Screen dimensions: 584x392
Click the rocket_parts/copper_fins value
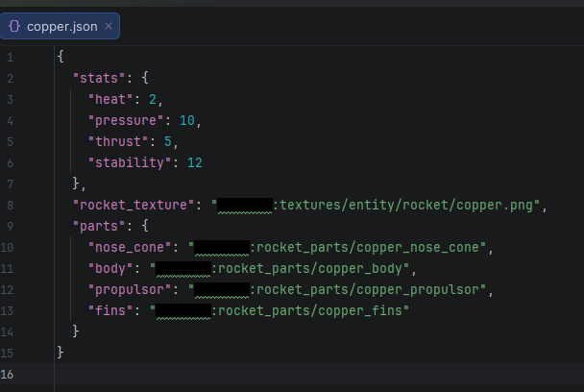click(310, 311)
